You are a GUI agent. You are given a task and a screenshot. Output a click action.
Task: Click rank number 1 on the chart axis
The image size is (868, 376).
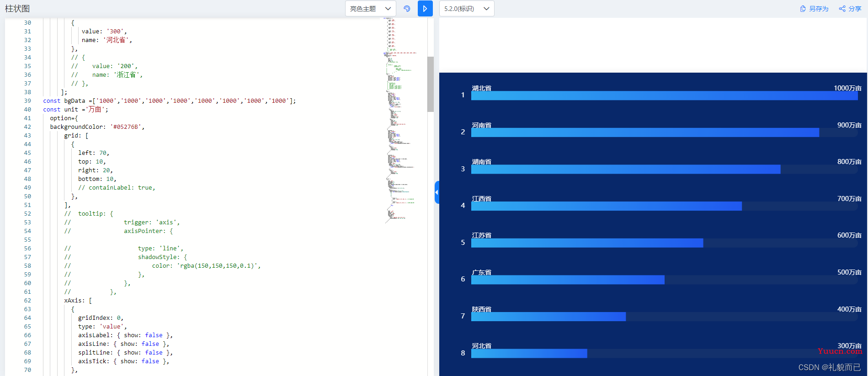coord(463,95)
